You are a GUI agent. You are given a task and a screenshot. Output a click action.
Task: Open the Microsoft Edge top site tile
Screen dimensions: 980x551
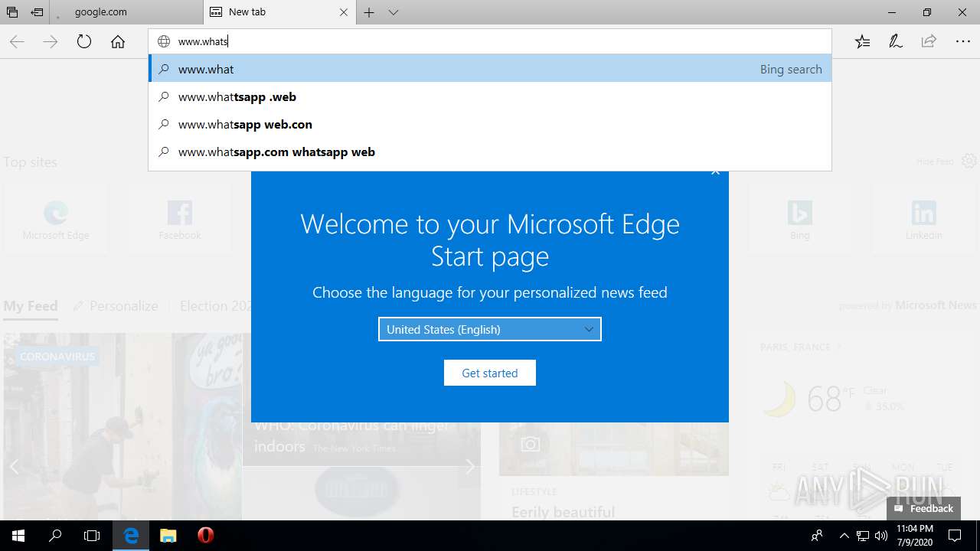pyautogui.click(x=56, y=218)
